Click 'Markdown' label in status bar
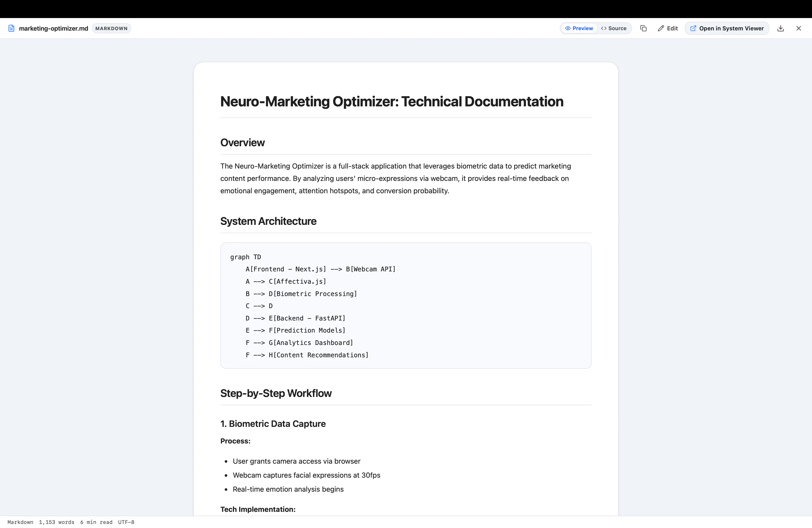The height and width of the screenshot is (528, 812). point(20,522)
